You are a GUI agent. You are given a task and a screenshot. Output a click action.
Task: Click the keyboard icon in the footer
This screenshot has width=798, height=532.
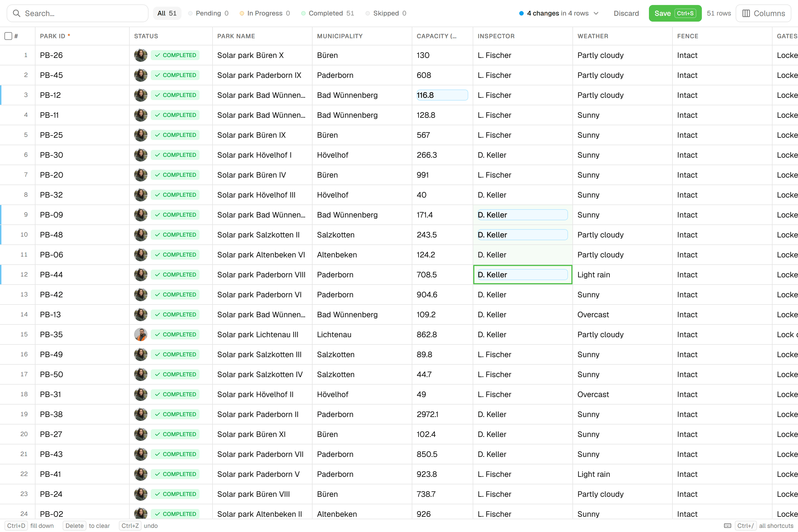727,526
